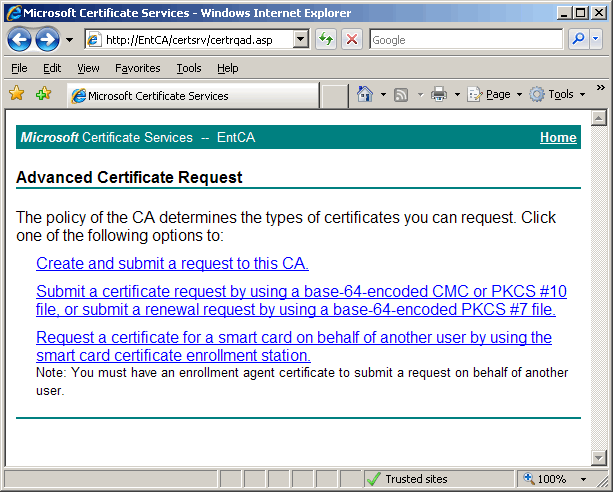Open a new blank tab
This screenshot has height=492, width=613.
(x=334, y=96)
